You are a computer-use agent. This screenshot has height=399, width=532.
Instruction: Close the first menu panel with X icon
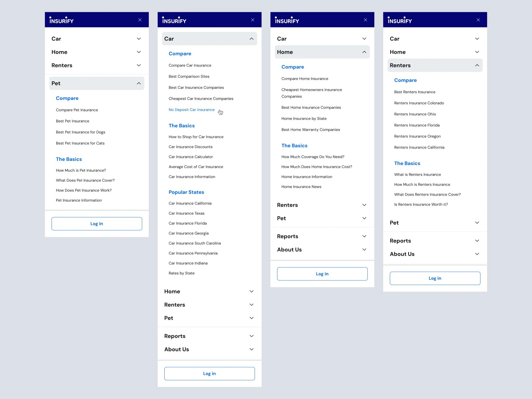140,20
